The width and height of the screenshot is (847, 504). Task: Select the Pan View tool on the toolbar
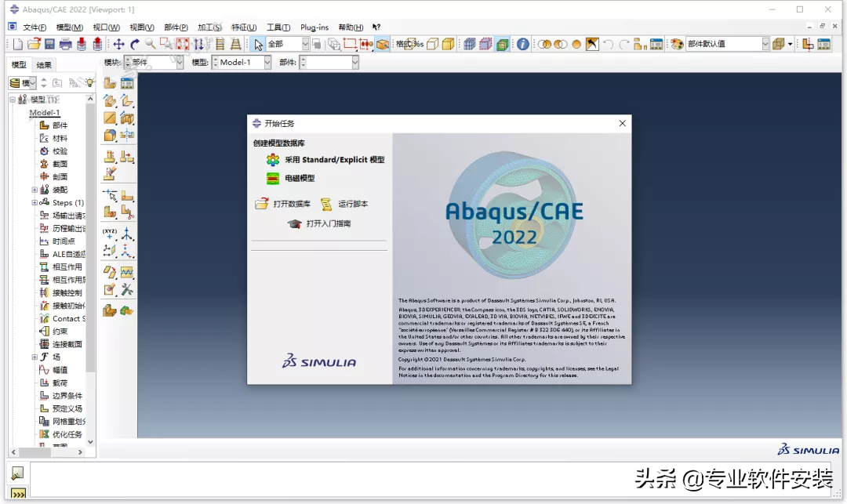(120, 45)
